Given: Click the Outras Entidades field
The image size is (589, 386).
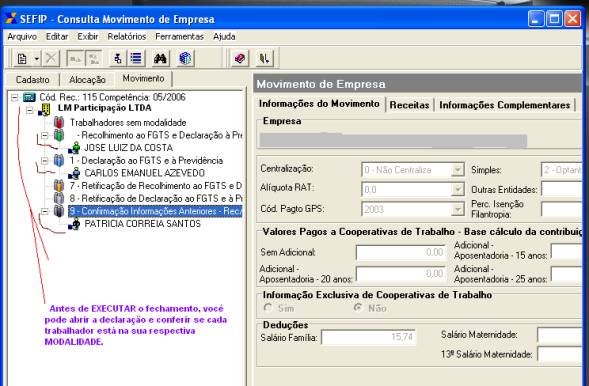Looking at the screenshot, I should (x=561, y=190).
